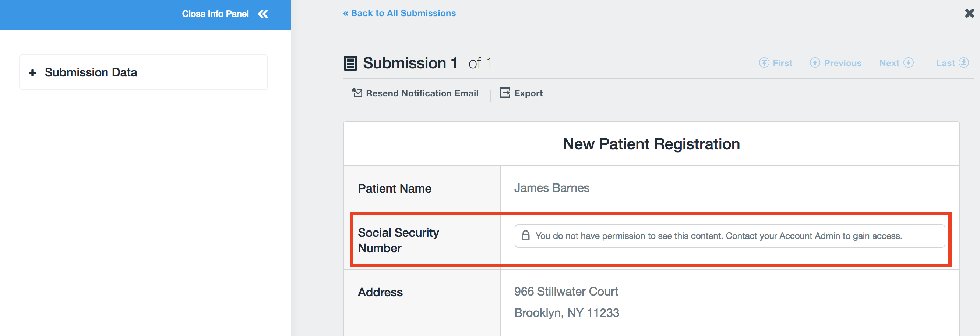Go back to All Submissions
This screenshot has height=336, width=980.
(399, 13)
